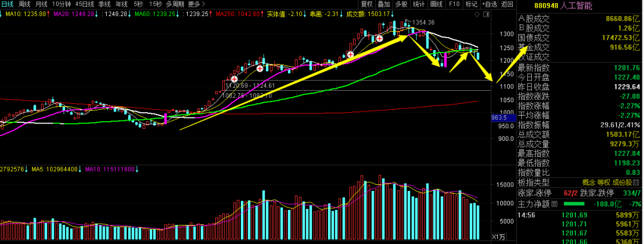
Task: Switch to the 年线 yearly tab
Action: pyautogui.click(x=121, y=5)
